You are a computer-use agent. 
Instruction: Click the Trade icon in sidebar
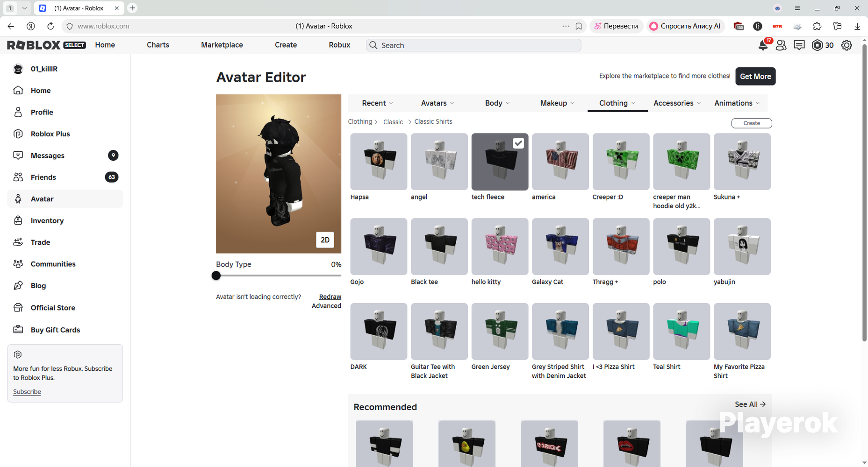(x=18, y=242)
